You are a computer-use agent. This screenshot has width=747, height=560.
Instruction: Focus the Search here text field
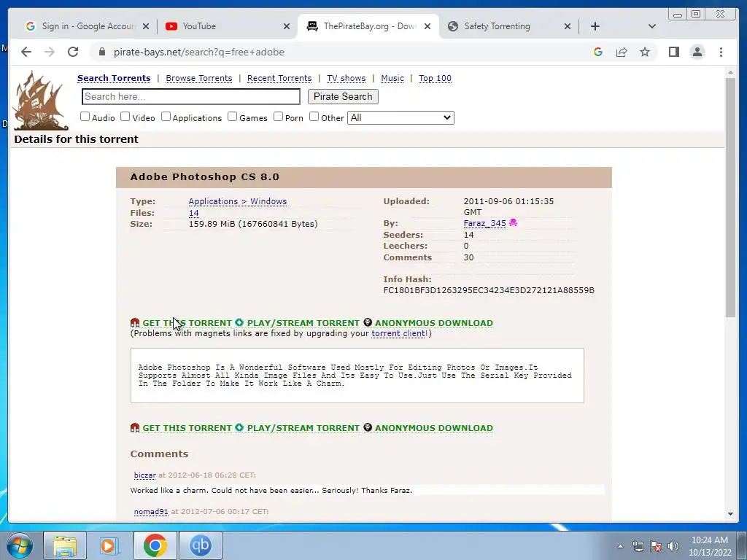coord(191,97)
